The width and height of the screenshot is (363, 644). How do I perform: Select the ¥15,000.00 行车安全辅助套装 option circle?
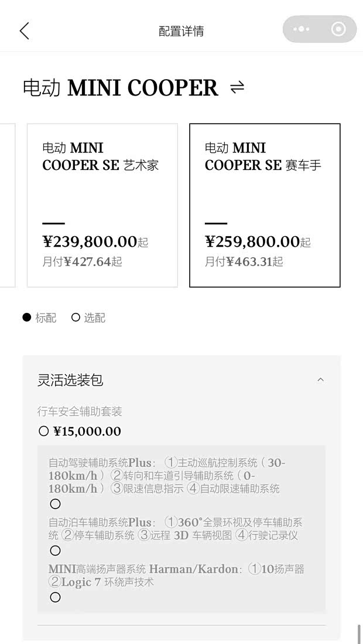44,431
